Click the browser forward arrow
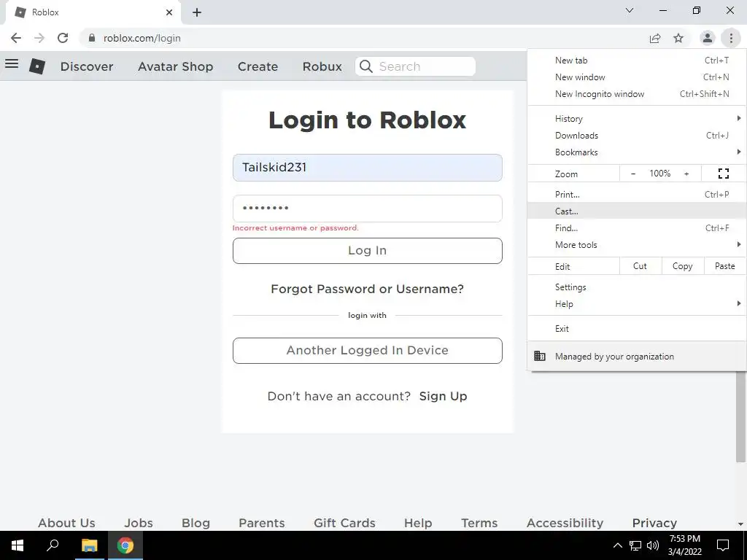 39,38
